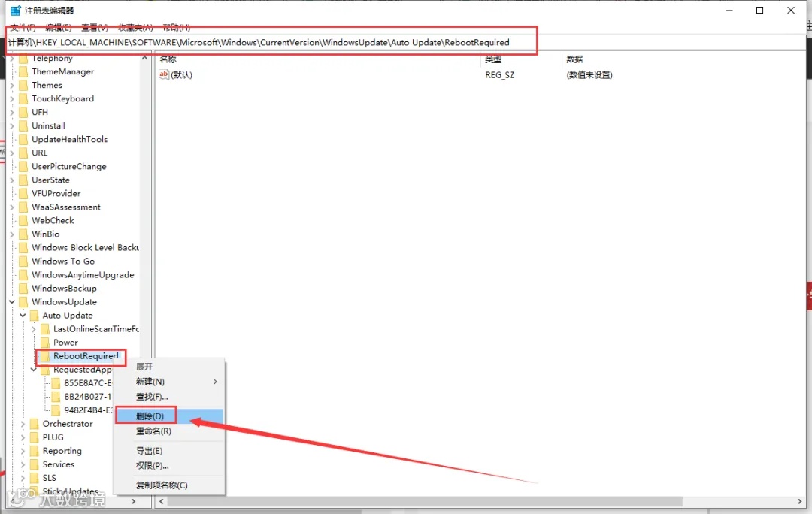Screen dimensions: 812x514
Task: Select the Power folder icon
Action: click(44, 342)
